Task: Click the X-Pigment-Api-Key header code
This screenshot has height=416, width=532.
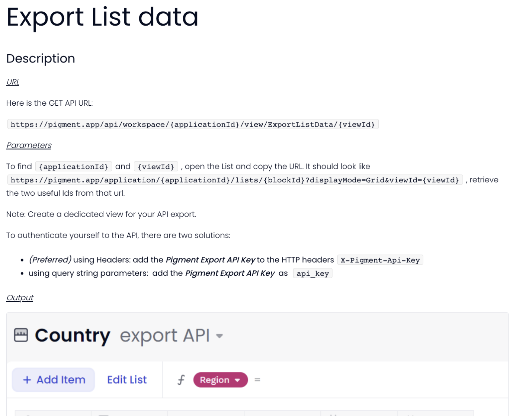Action: [x=380, y=260]
